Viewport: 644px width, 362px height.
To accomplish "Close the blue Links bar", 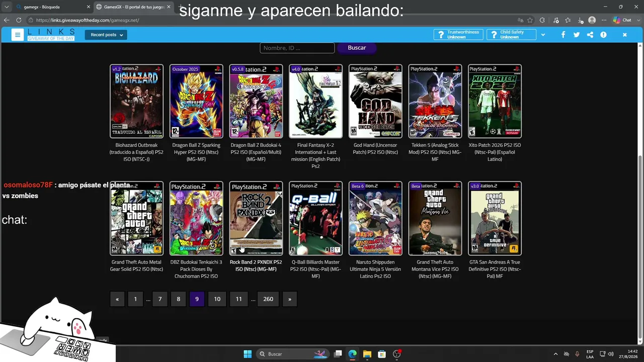I will 624,35.
